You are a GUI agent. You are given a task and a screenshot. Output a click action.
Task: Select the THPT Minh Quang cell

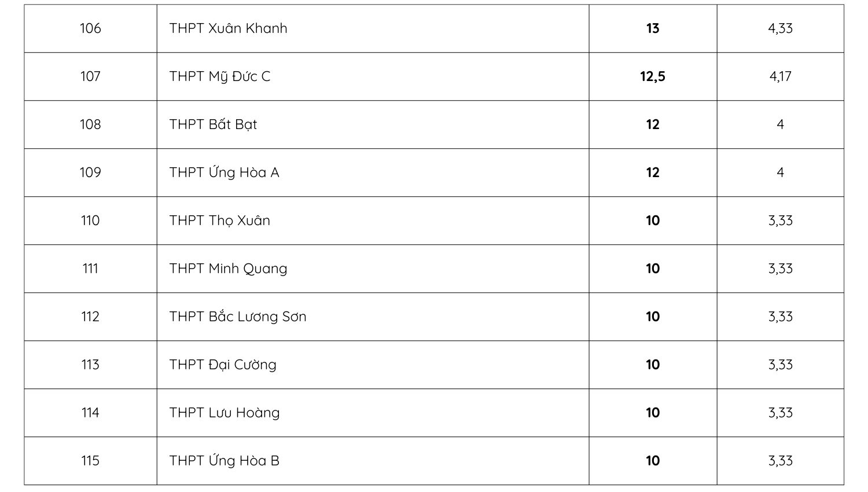coord(228,269)
